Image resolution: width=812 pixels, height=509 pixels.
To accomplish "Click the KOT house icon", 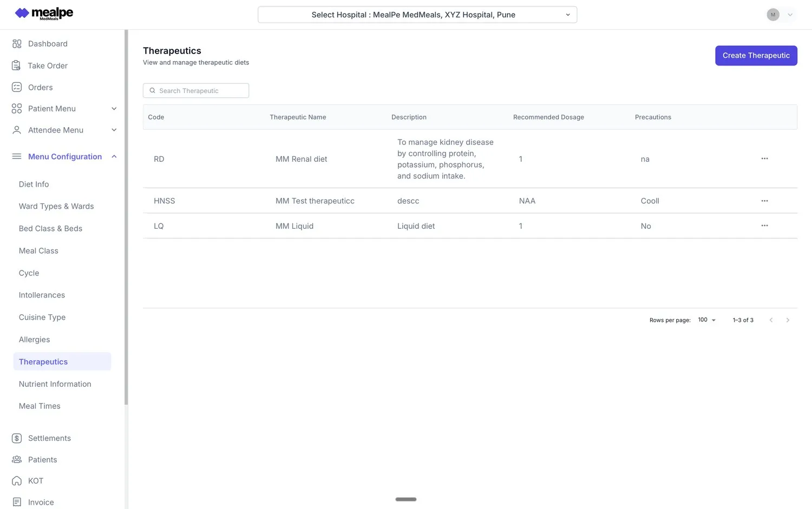I will click(x=17, y=481).
